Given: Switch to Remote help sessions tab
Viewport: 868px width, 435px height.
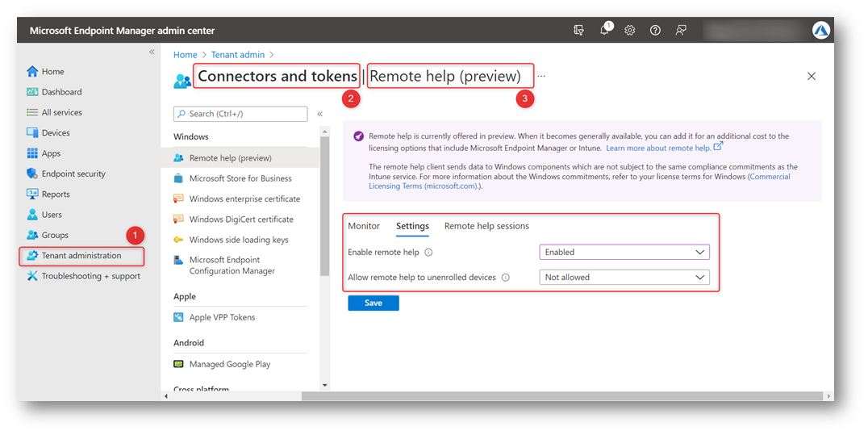Looking at the screenshot, I should 486,226.
